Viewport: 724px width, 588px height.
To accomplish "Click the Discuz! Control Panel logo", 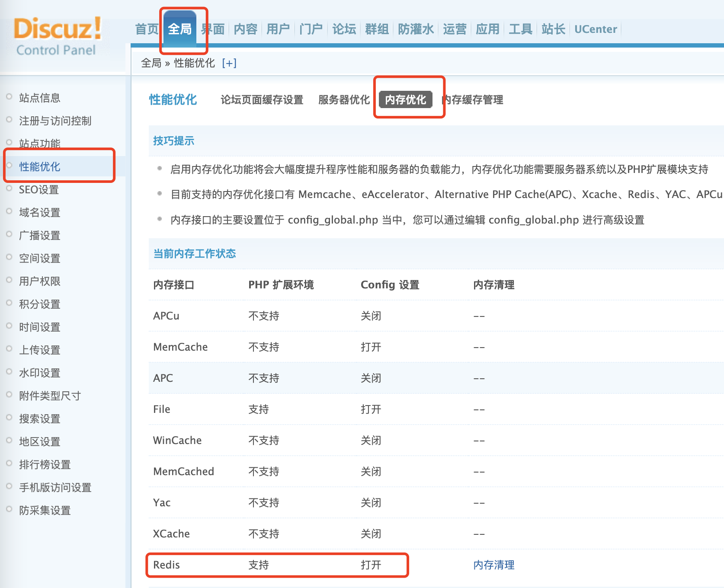I will tap(58, 36).
